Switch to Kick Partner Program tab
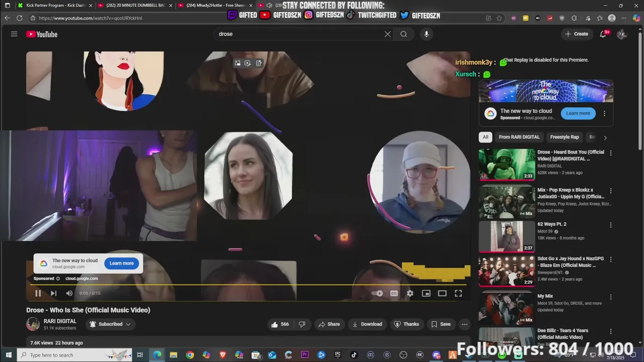This screenshot has height=362, width=644. click(x=54, y=6)
